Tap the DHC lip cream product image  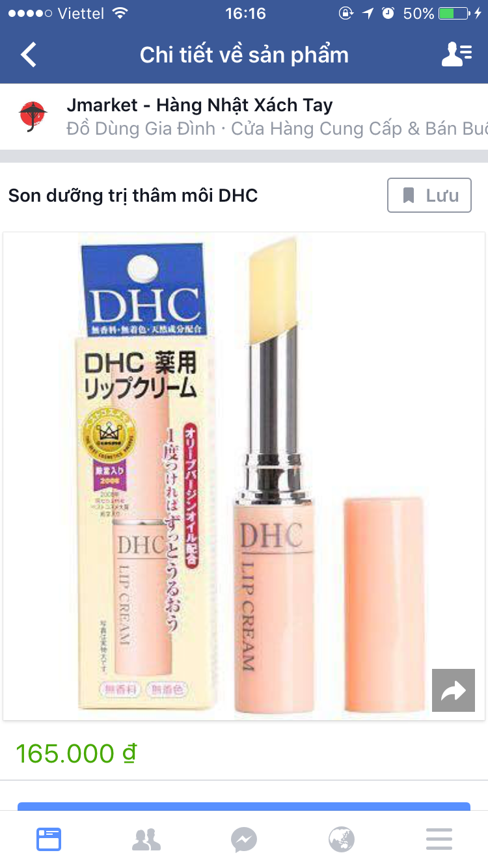(x=244, y=476)
